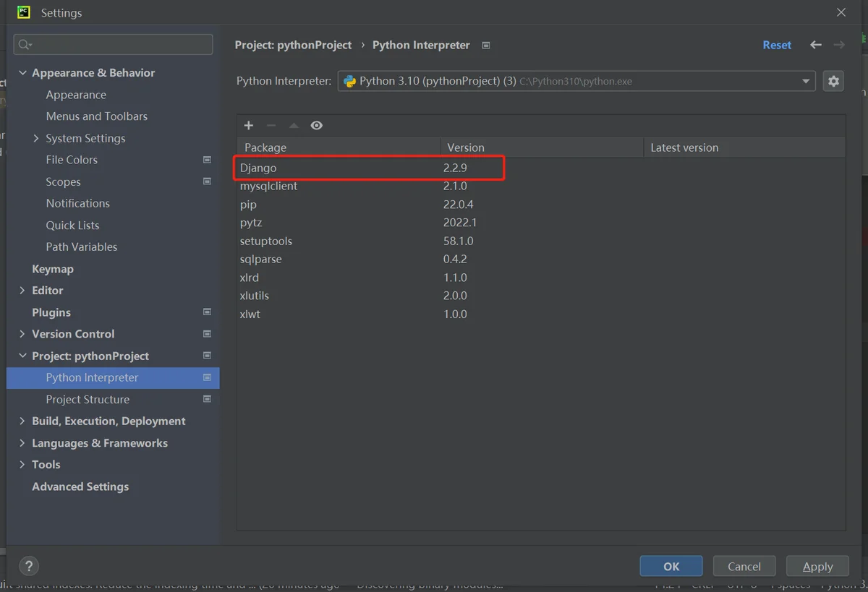Image resolution: width=868 pixels, height=592 pixels.
Task: Select the xlrd package row
Action: point(541,278)
